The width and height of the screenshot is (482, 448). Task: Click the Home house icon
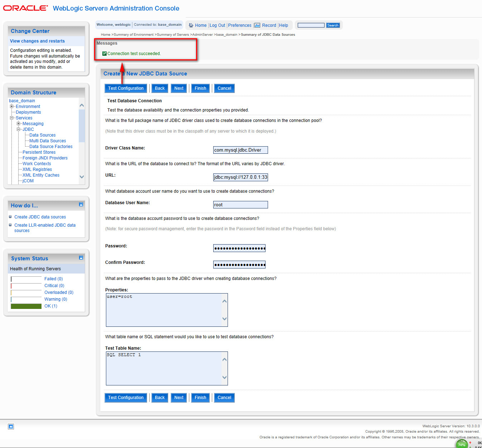(191, 25)
